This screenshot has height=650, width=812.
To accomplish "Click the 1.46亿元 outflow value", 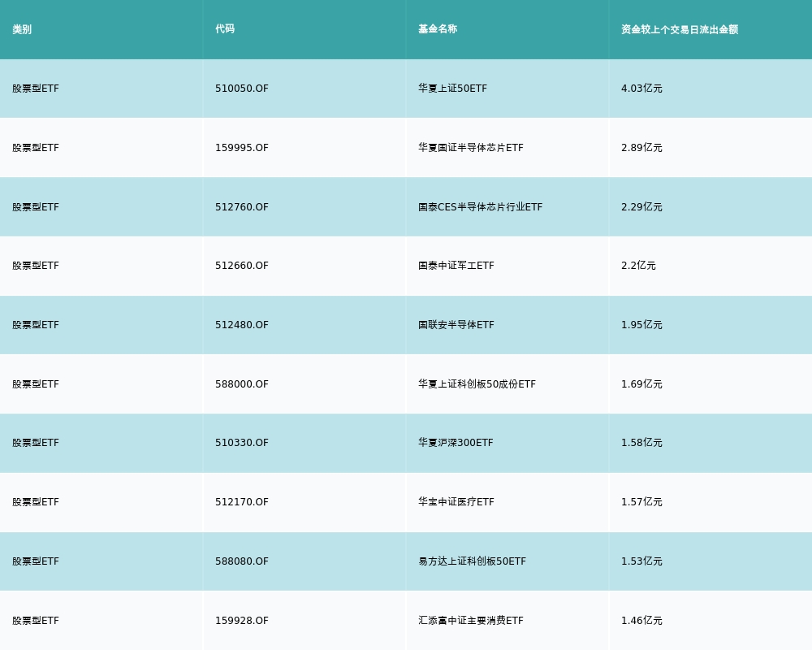I will point(641,621).
